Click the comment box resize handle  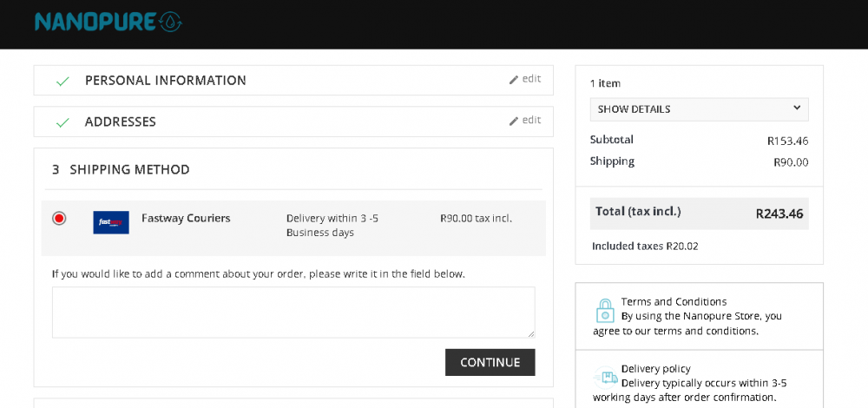pyautogui.click(x=530, y=333)
